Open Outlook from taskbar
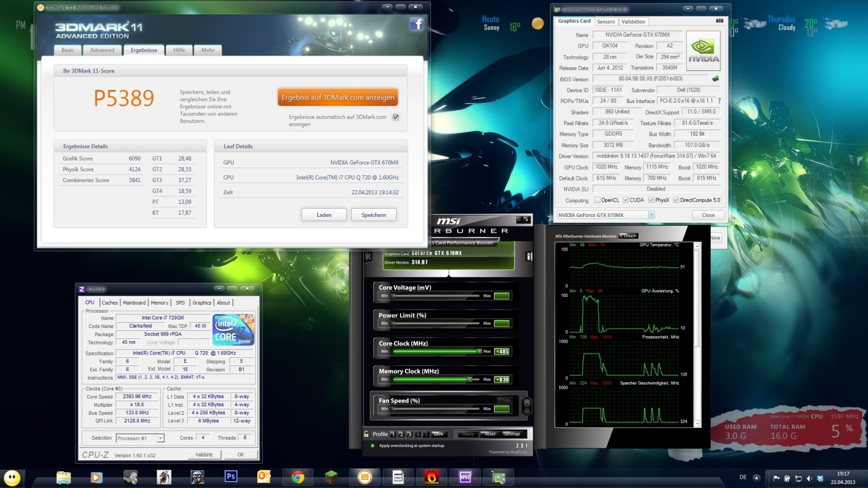 [x=264, y=477]
